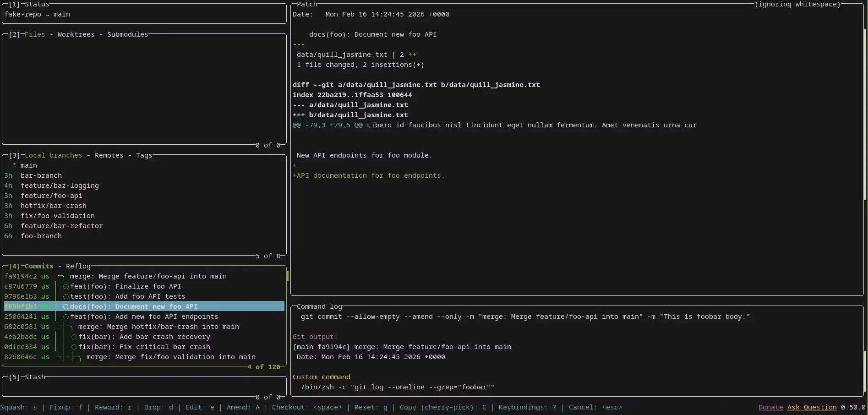Select the feature/baz-logging branch

tap(60, 186)
